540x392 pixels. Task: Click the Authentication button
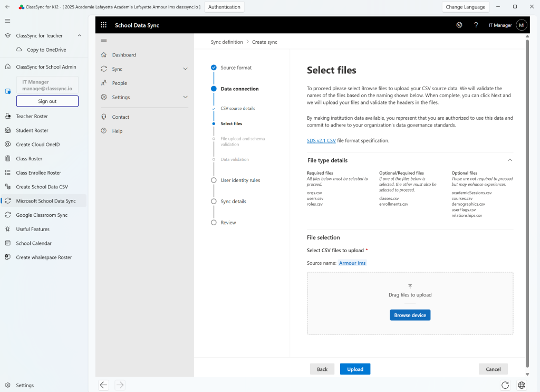tap(224, 7)
